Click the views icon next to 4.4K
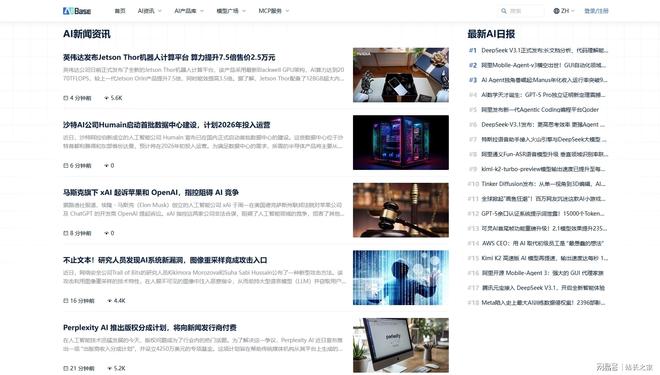 (x=109, y=301)
